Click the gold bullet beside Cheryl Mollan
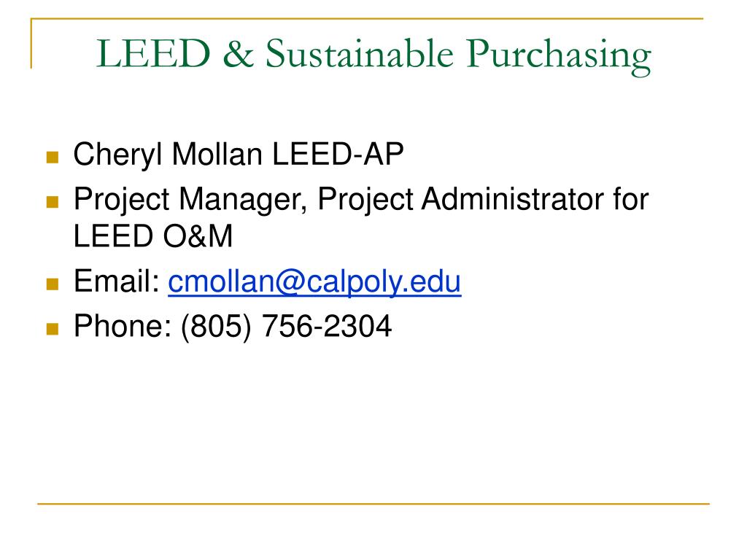 click(x=53, y=157)
